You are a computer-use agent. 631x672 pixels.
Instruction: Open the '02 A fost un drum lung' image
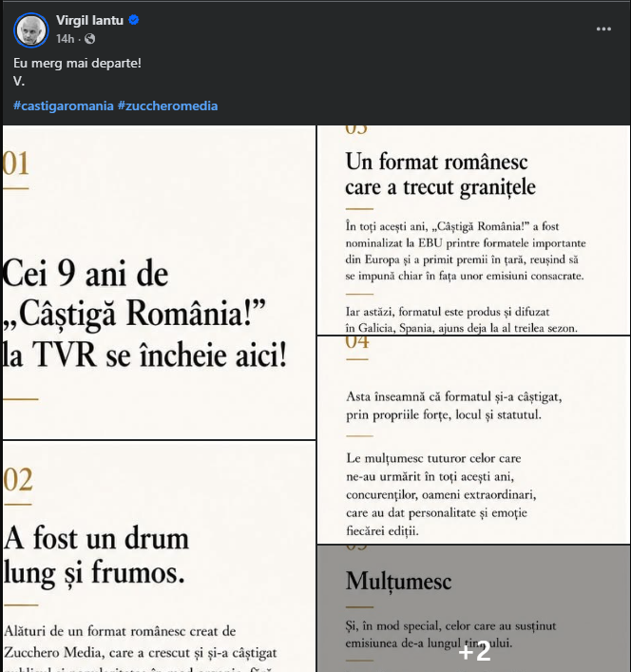pyautogui.click(x=159, y=556)
